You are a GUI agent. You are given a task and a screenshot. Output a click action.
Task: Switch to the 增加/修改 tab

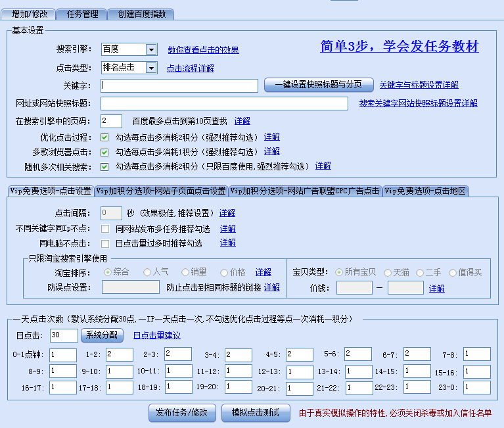coord(29,14)
